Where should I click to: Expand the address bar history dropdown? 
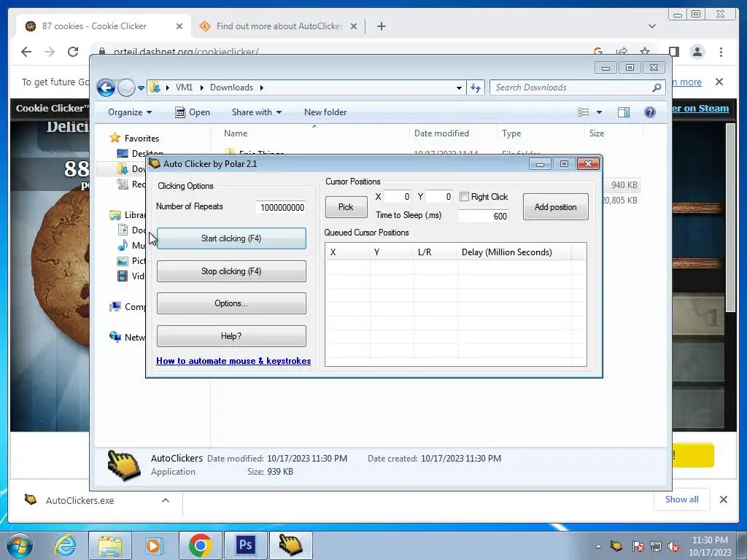[x=459, y=87]
